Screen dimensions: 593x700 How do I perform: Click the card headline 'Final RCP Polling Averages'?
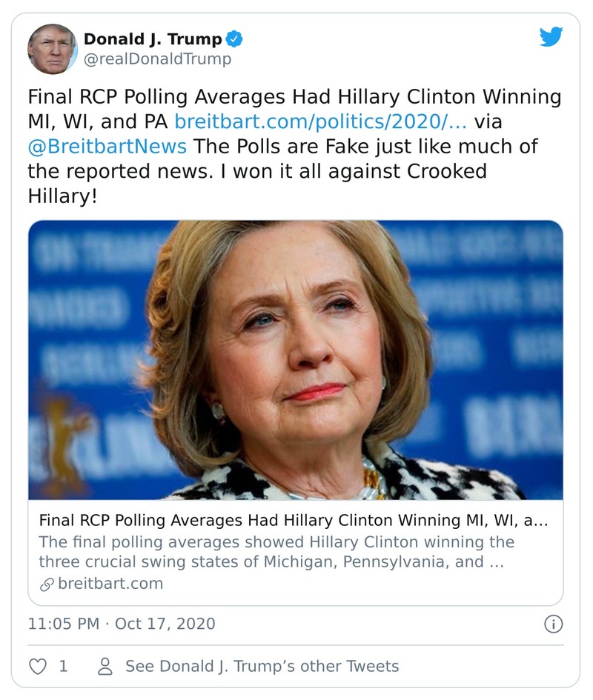pyautogui.click(x=294, y=521)
